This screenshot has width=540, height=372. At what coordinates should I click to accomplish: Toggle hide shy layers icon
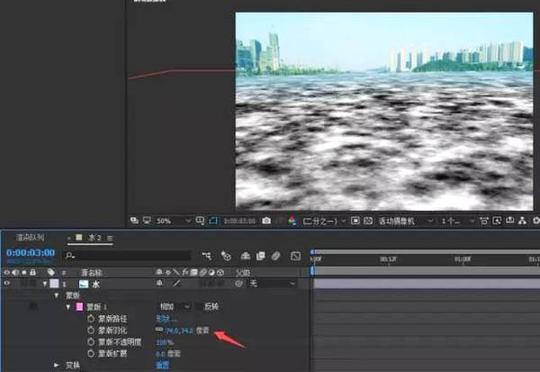(245, 256)
